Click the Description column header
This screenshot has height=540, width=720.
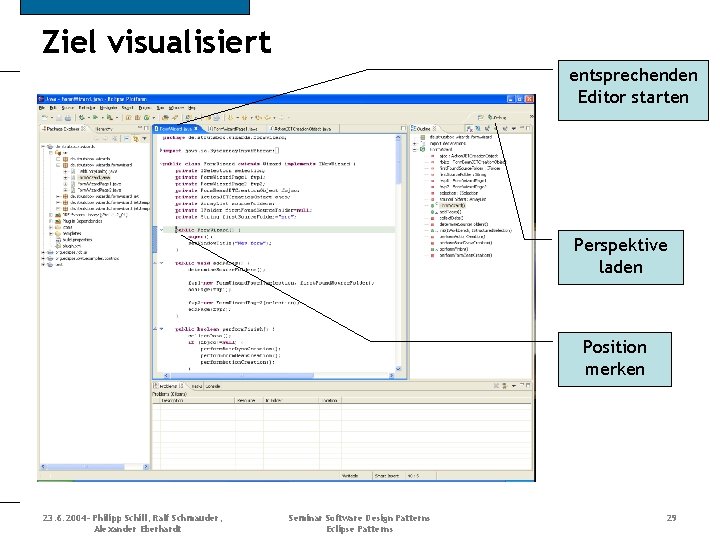point(197,400)
